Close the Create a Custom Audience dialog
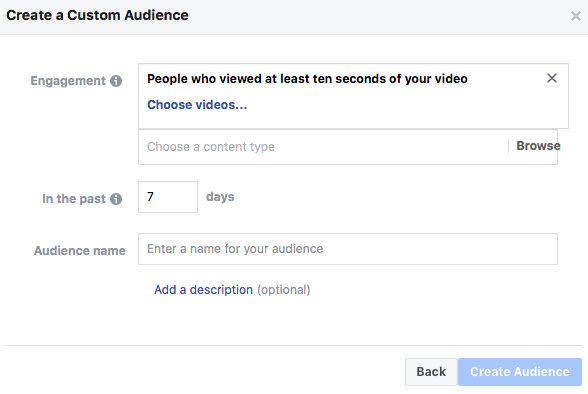 (576, 16)
